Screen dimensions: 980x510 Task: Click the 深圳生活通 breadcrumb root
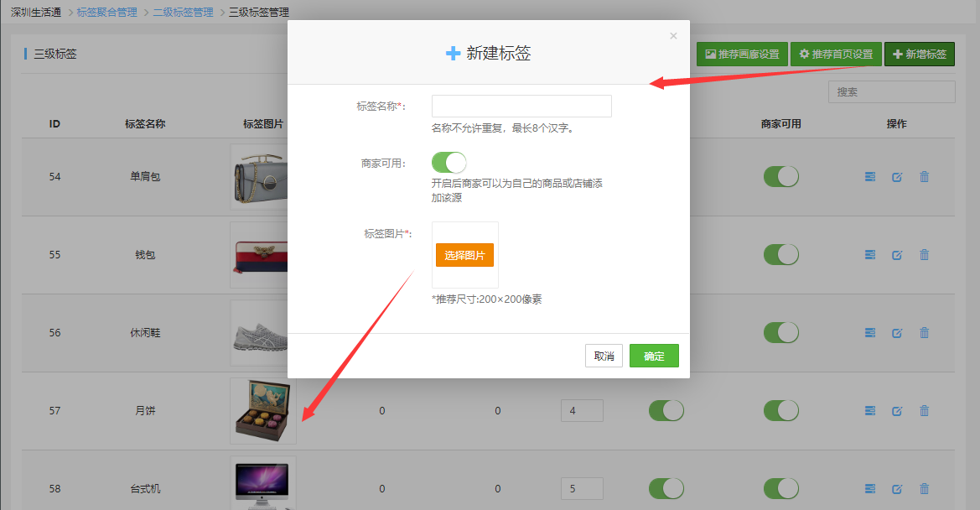(x=35, y=12)
